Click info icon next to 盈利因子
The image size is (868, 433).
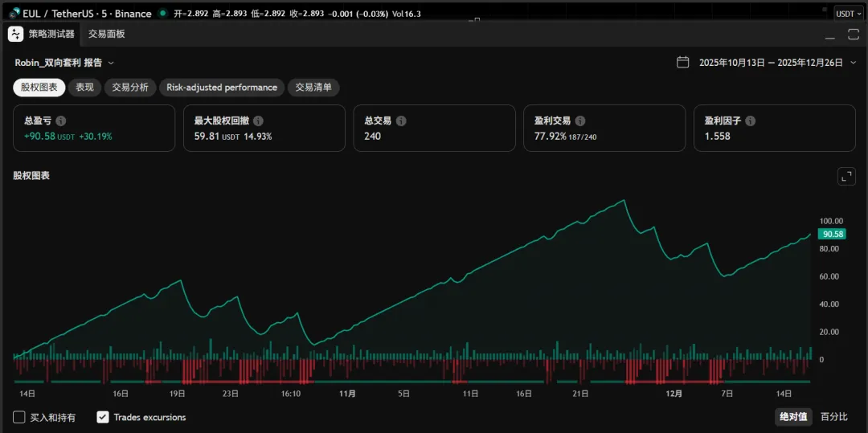pos(750,121)
